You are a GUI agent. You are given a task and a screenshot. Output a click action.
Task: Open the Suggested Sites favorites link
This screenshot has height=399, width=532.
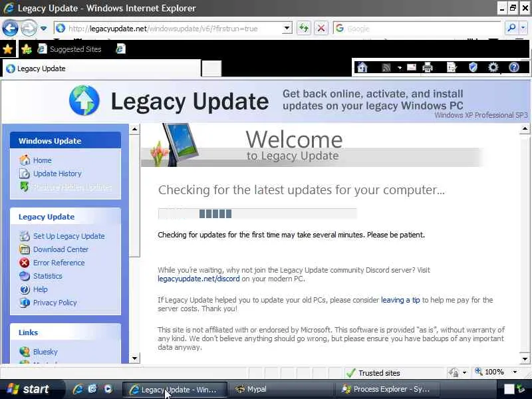coord(70,49)
